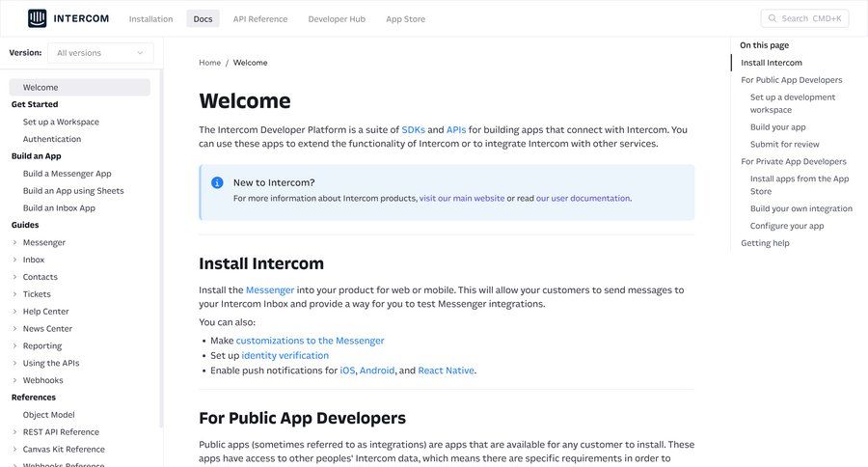The image size is (868, 467).
Task: Jump to For Public App Developers outline
Action: click(x=792, y=80)
